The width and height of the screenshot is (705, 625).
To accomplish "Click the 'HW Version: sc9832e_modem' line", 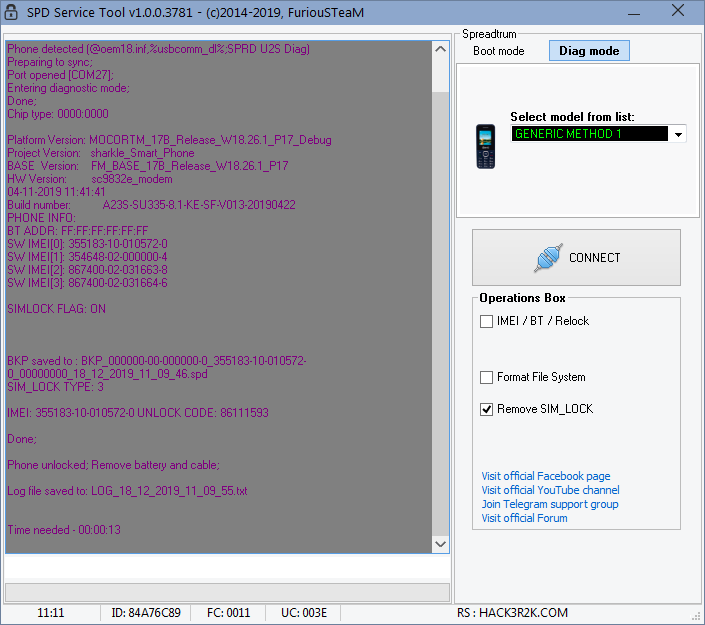I will [89, 179].
